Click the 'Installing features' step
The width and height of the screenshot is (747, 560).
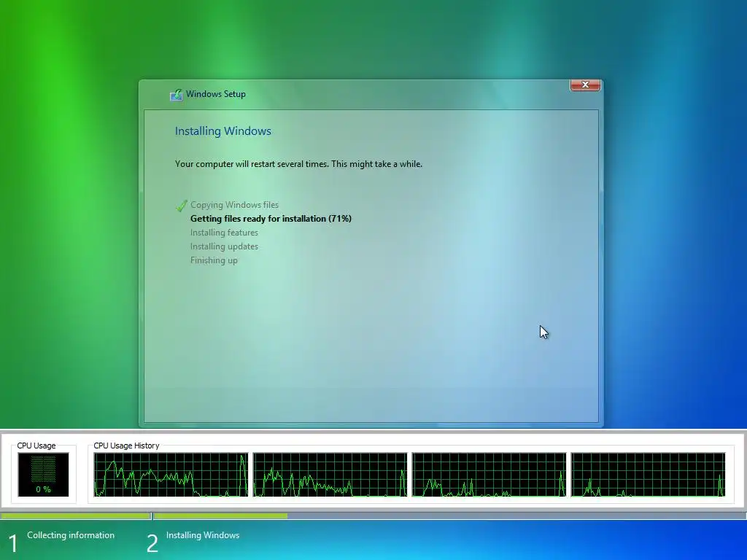[x=224, y=233]
